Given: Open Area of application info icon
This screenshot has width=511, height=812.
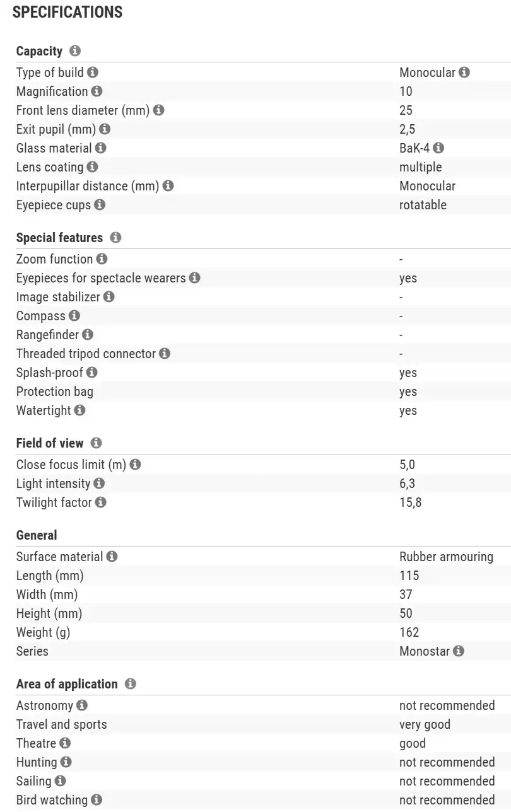Looking at the screenshot, I should [130, 684].
